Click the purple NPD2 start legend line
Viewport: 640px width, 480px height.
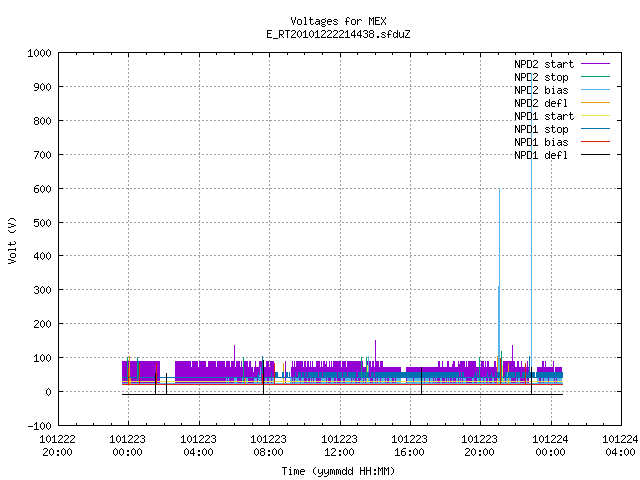[595, 64]
